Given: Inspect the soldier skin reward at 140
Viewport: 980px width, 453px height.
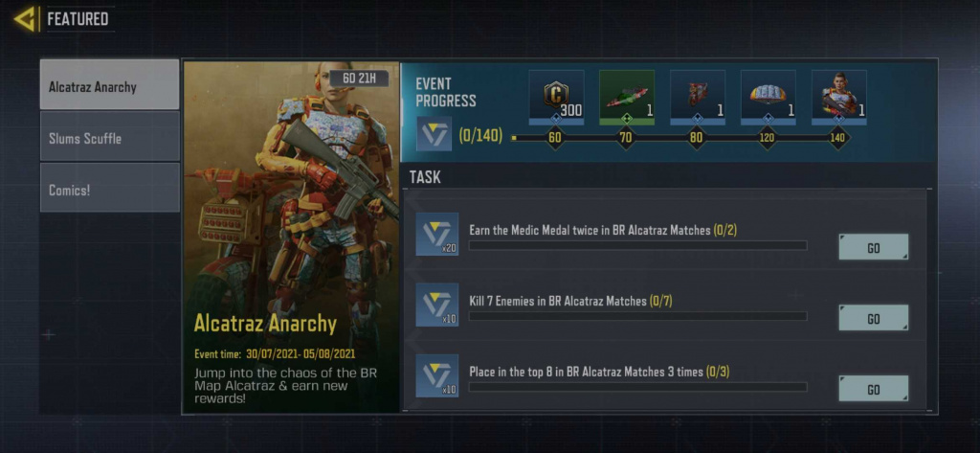Looking at the screenshot, I should (x=838, y=97).
